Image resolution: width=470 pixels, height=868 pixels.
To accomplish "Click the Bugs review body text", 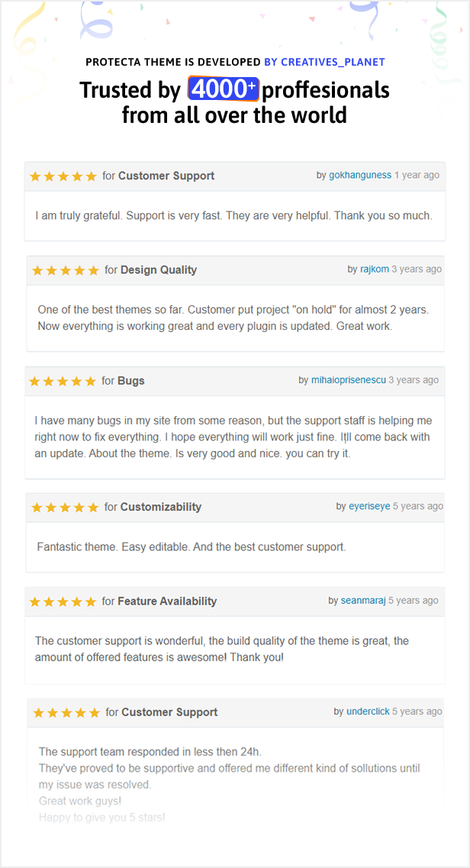I will (x=233, y=436).
